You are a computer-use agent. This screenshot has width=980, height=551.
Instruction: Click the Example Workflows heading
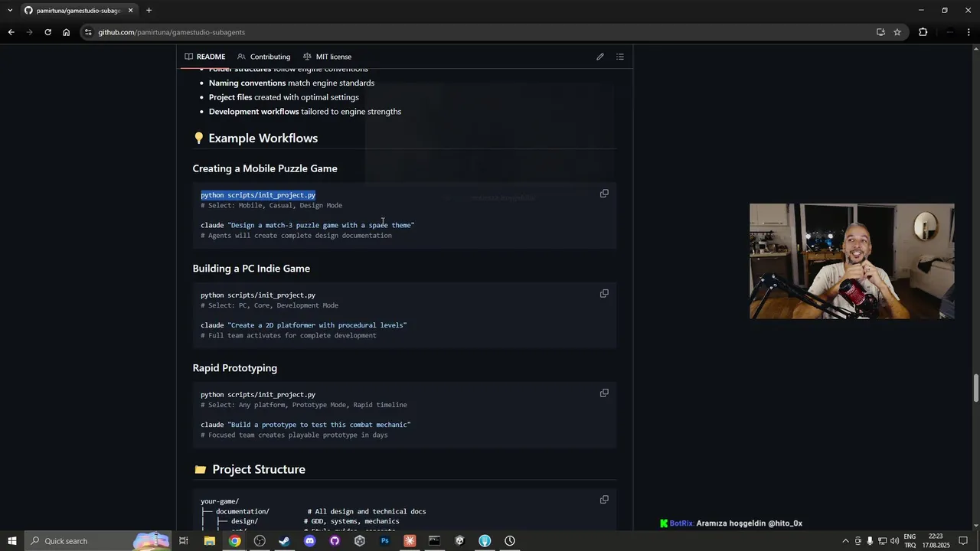point(263,139)
